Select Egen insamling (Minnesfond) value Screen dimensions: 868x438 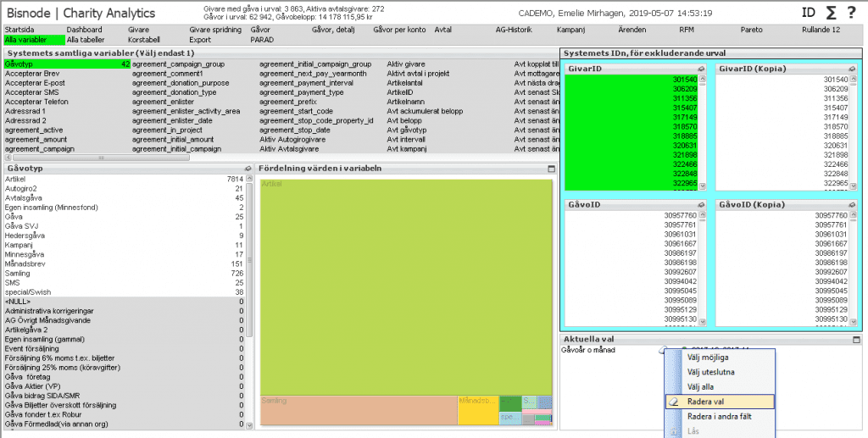click(x=124, y=208)
